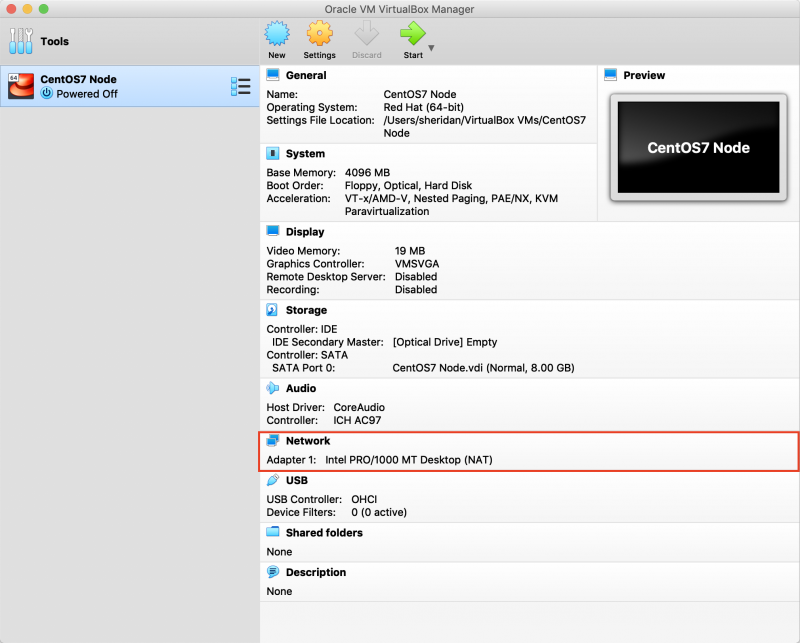
Task: Click the Recording 'Disabled' value
Action: click(416, 290)
